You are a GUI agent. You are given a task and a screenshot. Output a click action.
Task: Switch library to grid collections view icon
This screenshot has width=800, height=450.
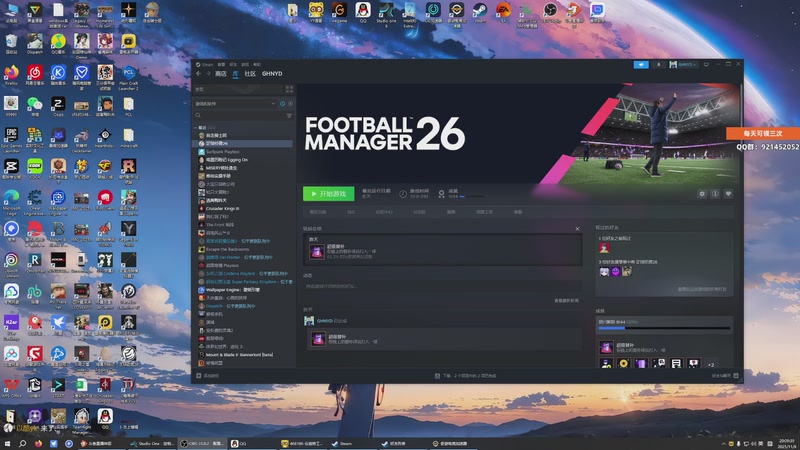click(289, 89)
